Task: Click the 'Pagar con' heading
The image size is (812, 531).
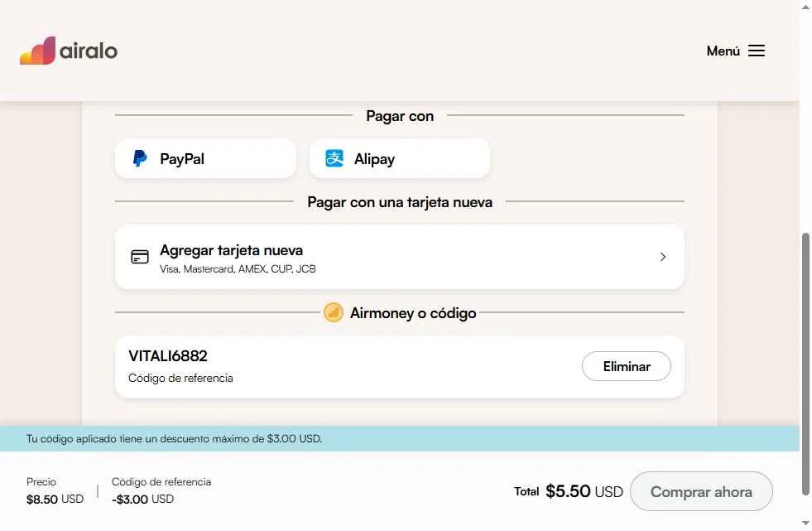Action: click(399, 115)
